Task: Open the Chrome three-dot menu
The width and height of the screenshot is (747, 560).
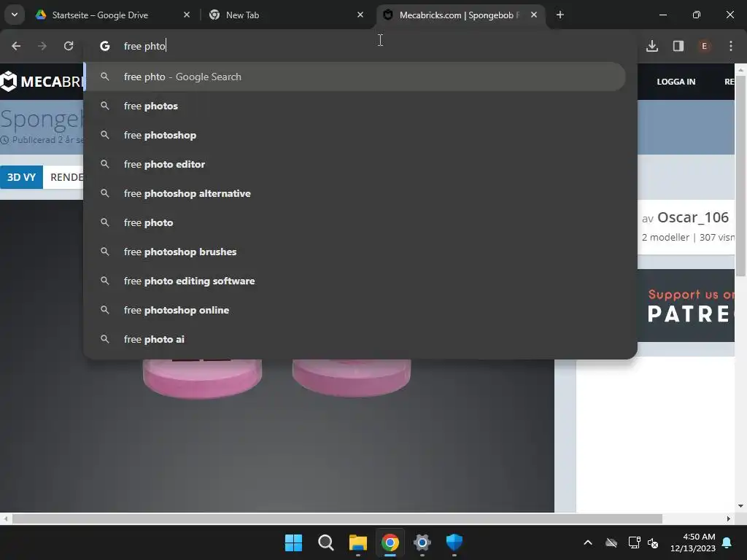Action: click(731, 46)
